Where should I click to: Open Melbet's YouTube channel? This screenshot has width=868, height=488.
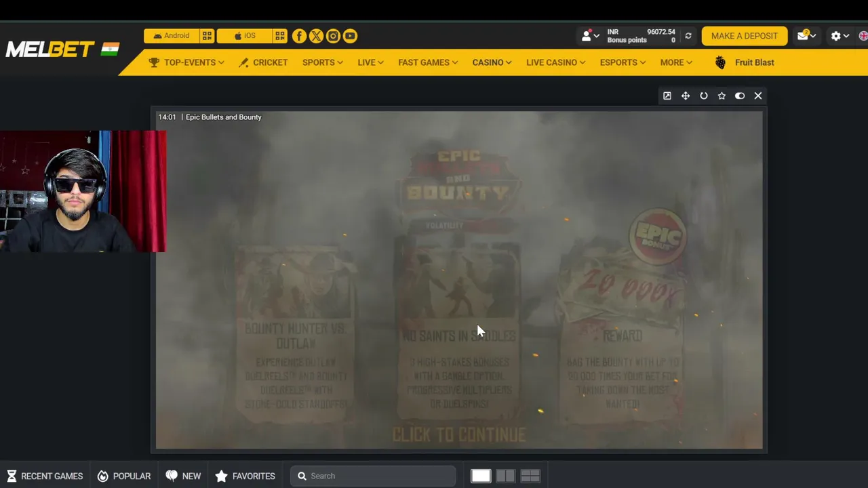point(350,36)
